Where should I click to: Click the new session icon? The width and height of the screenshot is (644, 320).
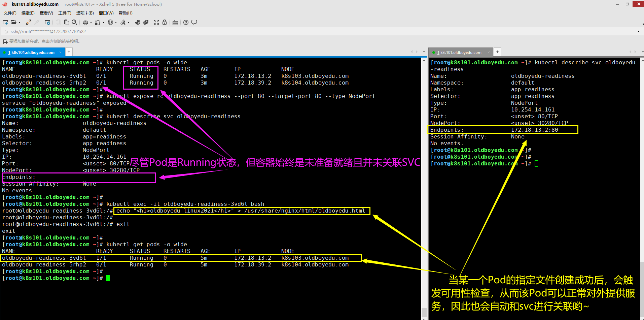click(x=5, y=22)
